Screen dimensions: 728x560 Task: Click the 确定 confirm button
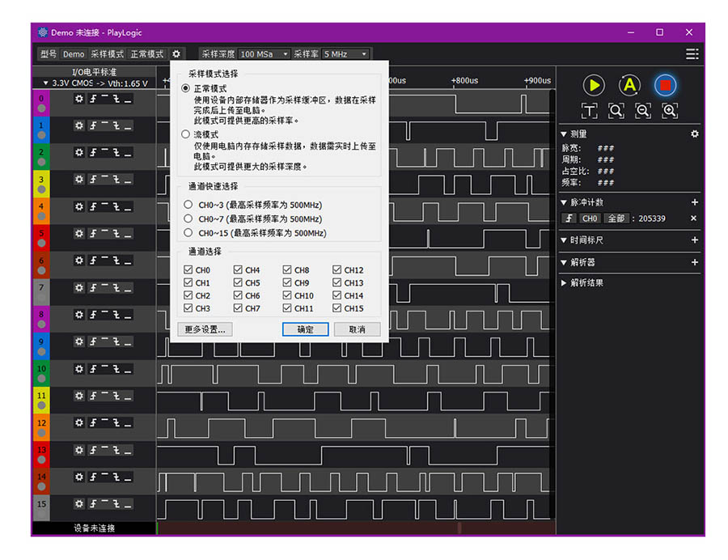(304, 329)
